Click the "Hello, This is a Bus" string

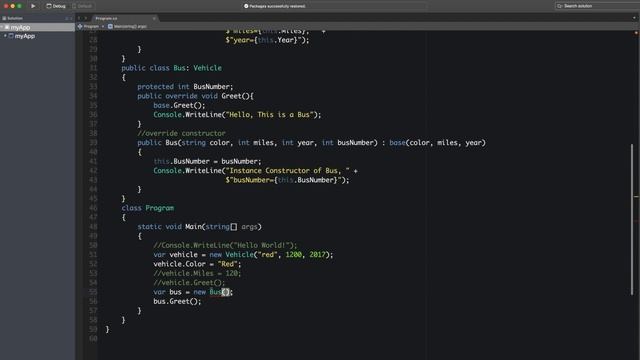269,115
